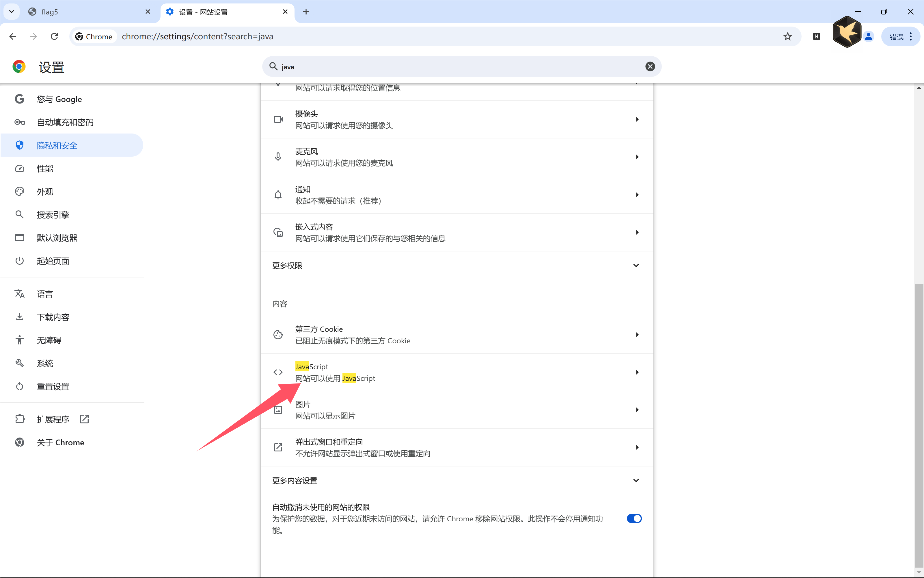Open 外观 settings section

pyautogui.click(x=72, y=192)
